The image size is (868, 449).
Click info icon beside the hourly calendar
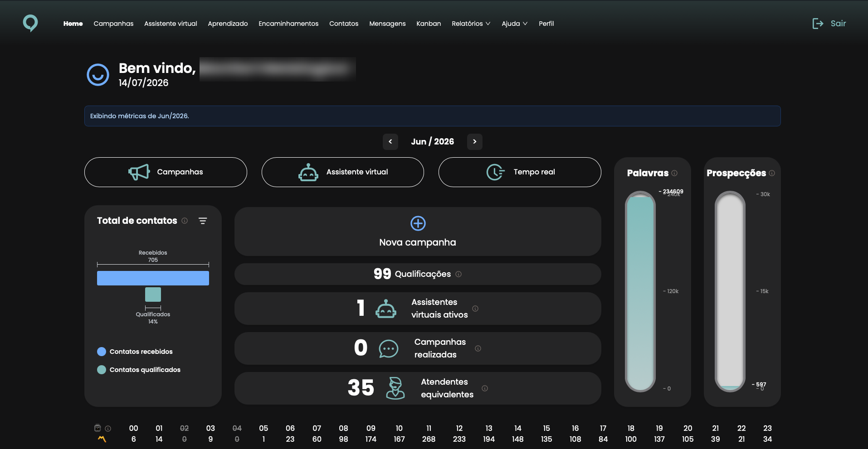[108, 429]
